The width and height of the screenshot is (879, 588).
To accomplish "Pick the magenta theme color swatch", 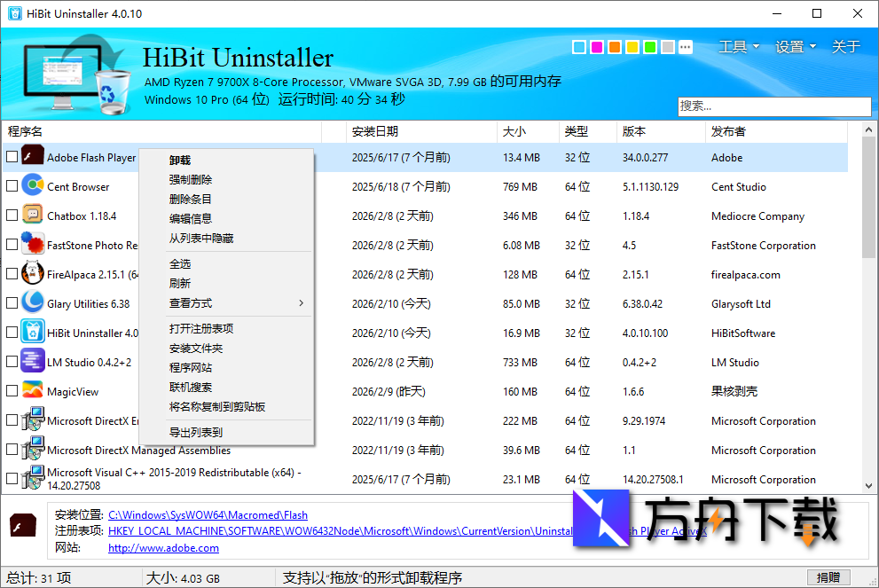I will tap(596, 46).
